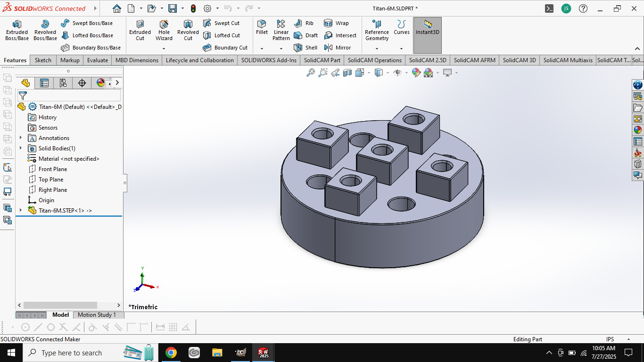Open the Save dropdown arrow
The height and width of the screenshot is (362, 644).
coord(182,8)
